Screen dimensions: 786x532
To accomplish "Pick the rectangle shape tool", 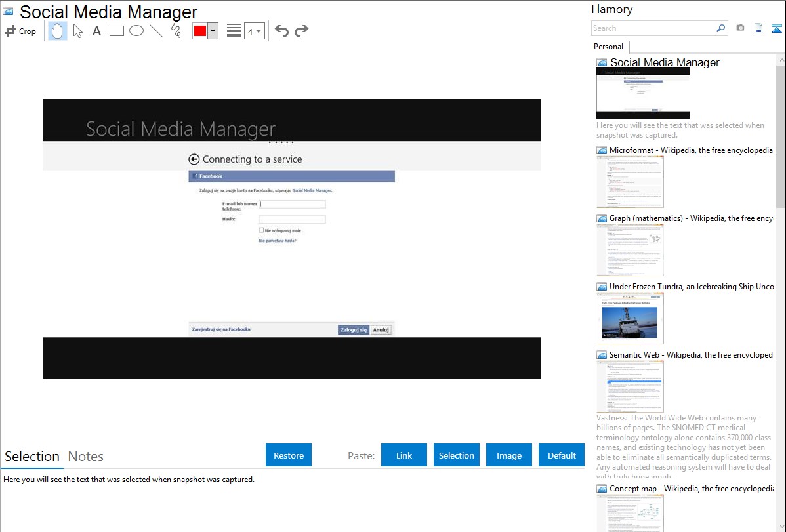I will tap(116, 31).
